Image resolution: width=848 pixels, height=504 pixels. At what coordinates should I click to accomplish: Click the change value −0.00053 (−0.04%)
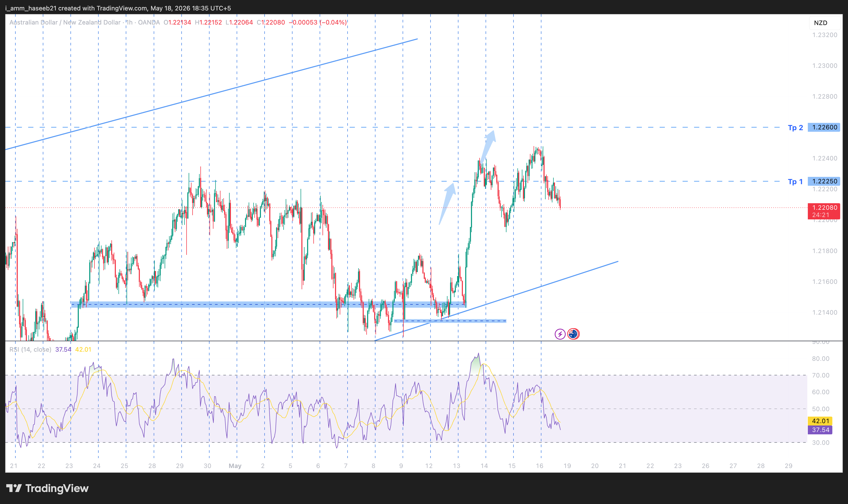[318, 22]
